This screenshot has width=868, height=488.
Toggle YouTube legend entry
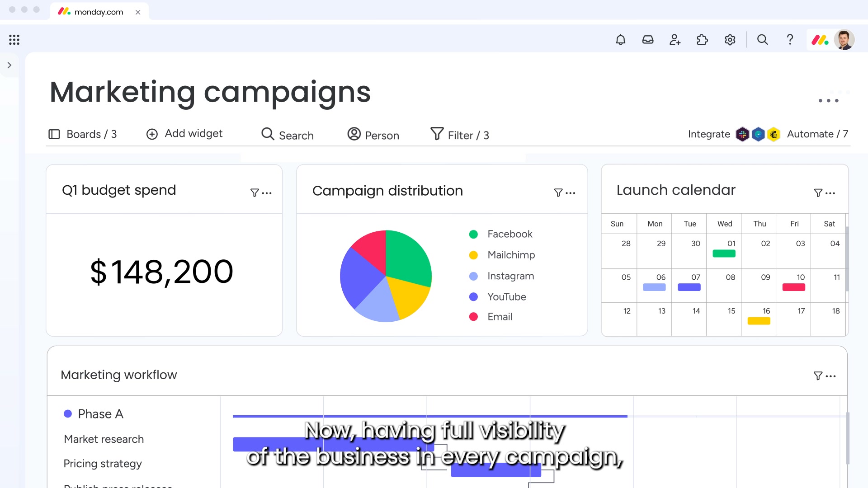(x=498, y=297)
